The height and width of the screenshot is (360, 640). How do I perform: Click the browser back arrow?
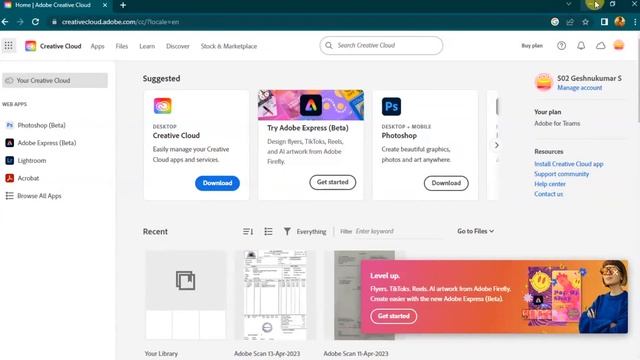pyautogui.click(x=5, y=22)
